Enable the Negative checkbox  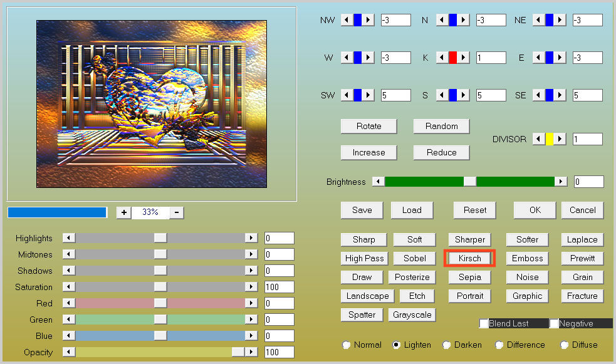pos(554,323)
